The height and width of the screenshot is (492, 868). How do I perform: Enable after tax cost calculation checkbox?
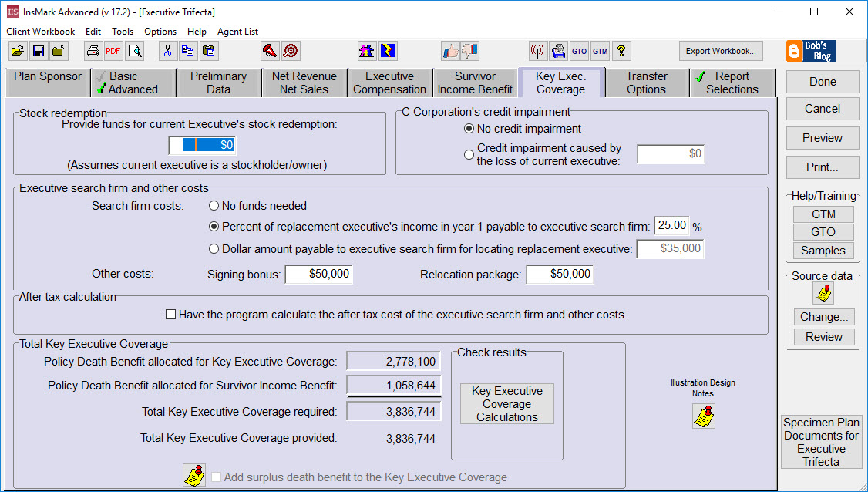tap(170, 314)
